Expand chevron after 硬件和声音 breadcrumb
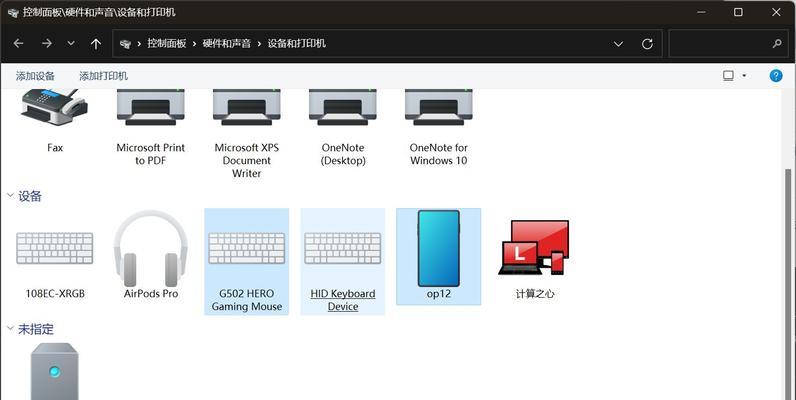 pyautogui.click(x=259, y=44)
